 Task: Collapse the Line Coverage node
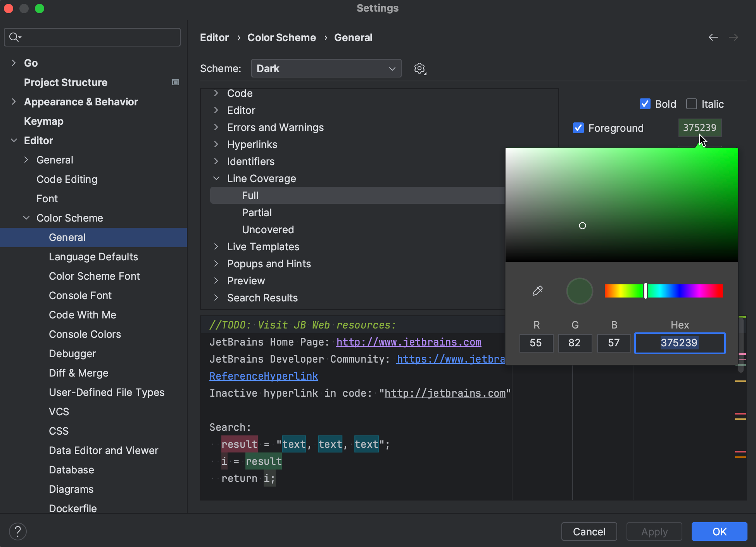coord(216,179)
